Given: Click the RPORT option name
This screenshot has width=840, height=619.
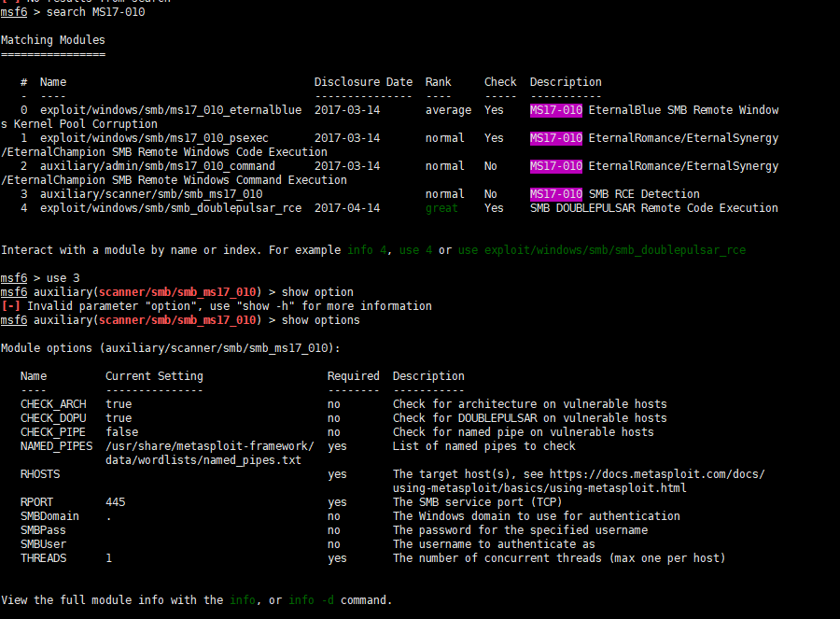Looking at the screenshot, I should pos(37,502).
